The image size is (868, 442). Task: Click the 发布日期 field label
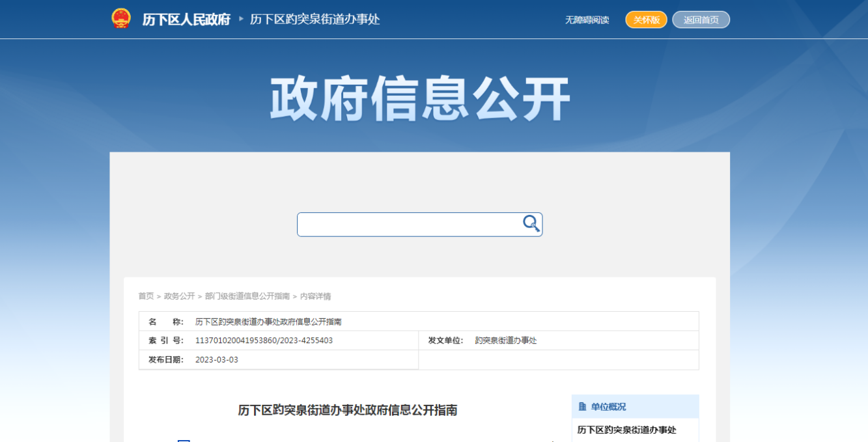pos(166,359)
